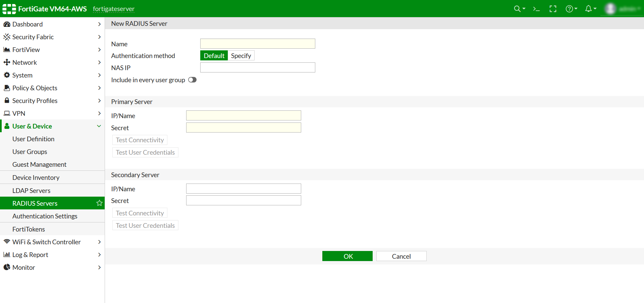The width and height of the screenshot is (644, 303).
Task: Go to LDAP Servers page
Action: [31, 190]
